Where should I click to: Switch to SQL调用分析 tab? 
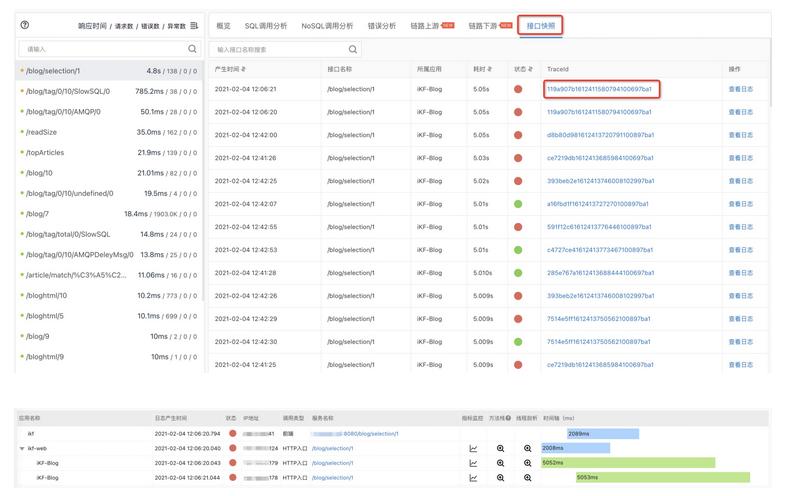(266, 26)
